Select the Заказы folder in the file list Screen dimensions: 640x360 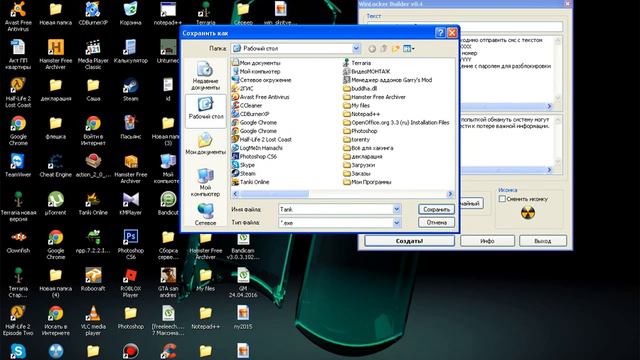pos(357,173)
